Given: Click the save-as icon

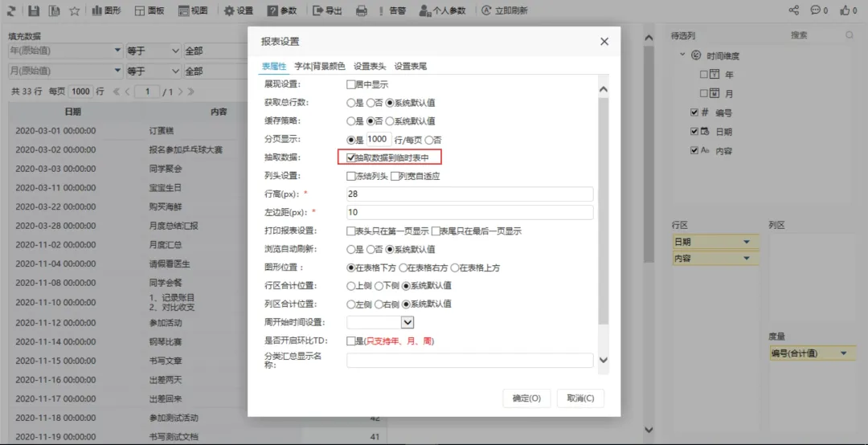Looking at the screenshot, I should click(x=54, y=10).
